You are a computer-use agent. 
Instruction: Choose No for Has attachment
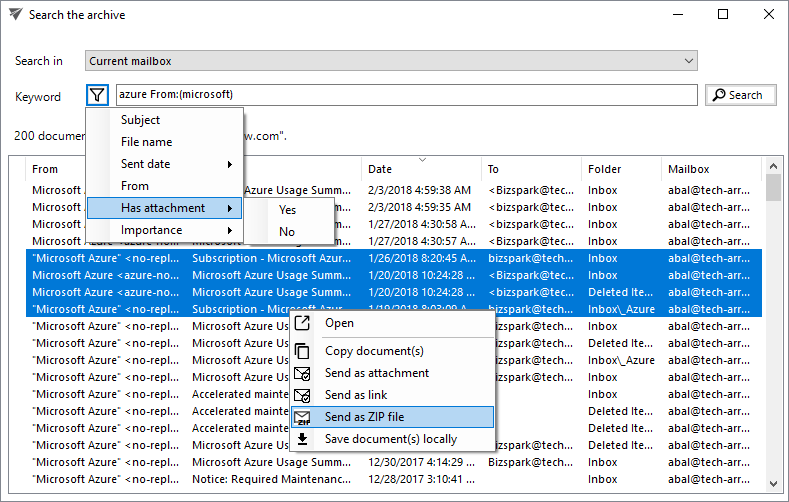[288, 232]
